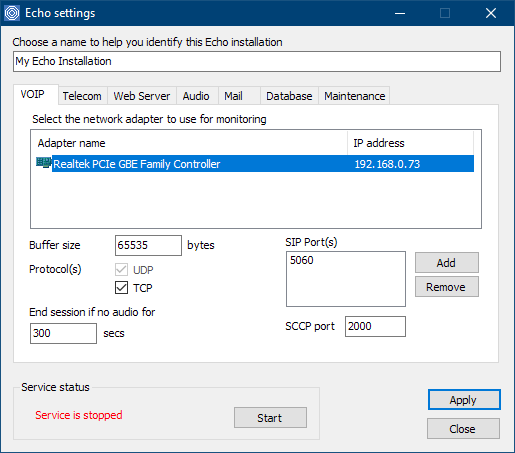The width and height of the screenshot is (515, 453).
Task: Click the IP address column header
Action: 411,143
